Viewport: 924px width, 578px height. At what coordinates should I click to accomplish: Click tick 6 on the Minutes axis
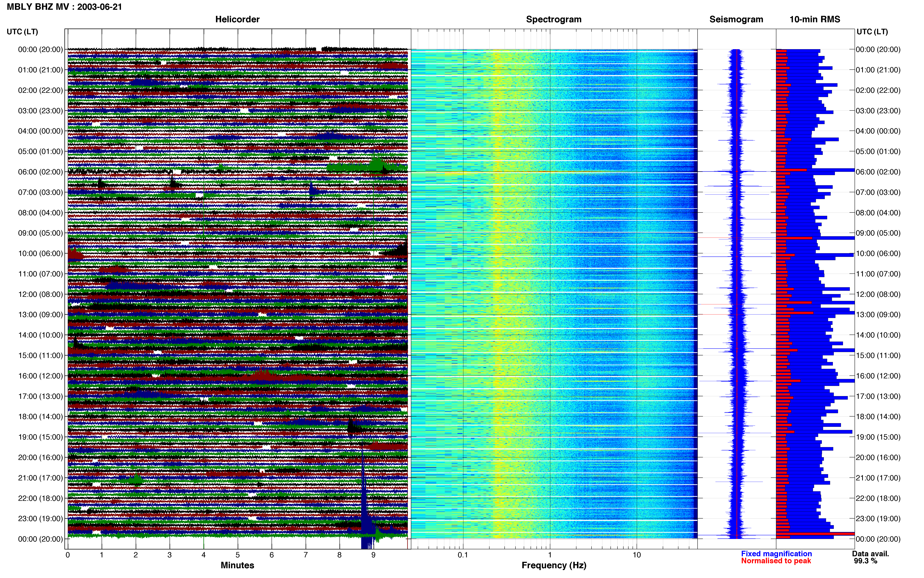[272, 555]
